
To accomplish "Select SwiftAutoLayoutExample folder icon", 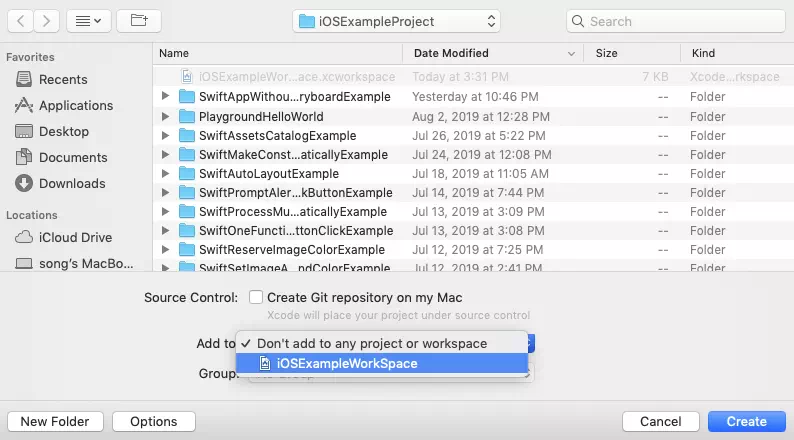I will tap(187, 174).
